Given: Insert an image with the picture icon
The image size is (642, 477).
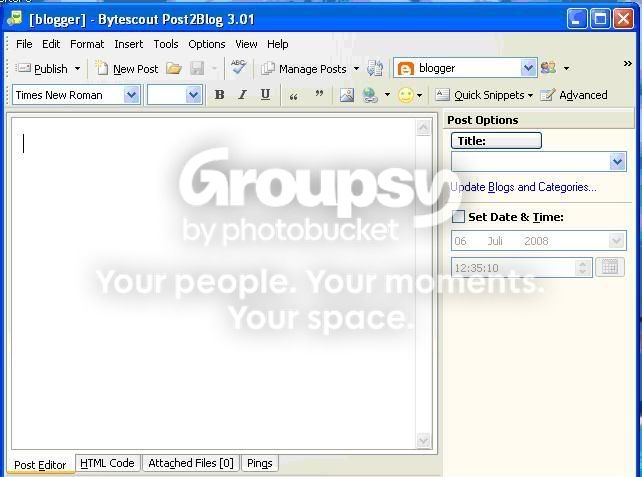Looking at the screenshot, I should [x=347, y=95].
